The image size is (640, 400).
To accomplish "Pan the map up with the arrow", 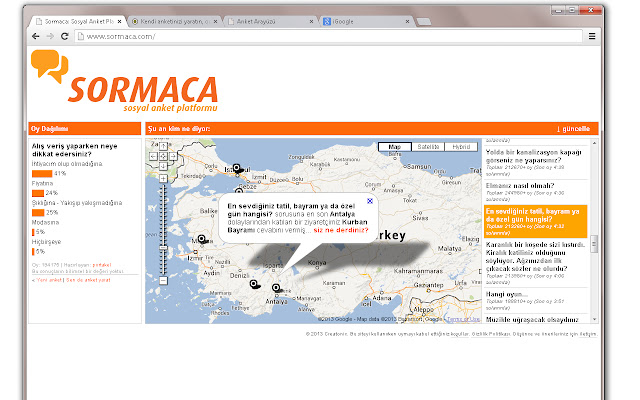I will [x=163, y=146].
